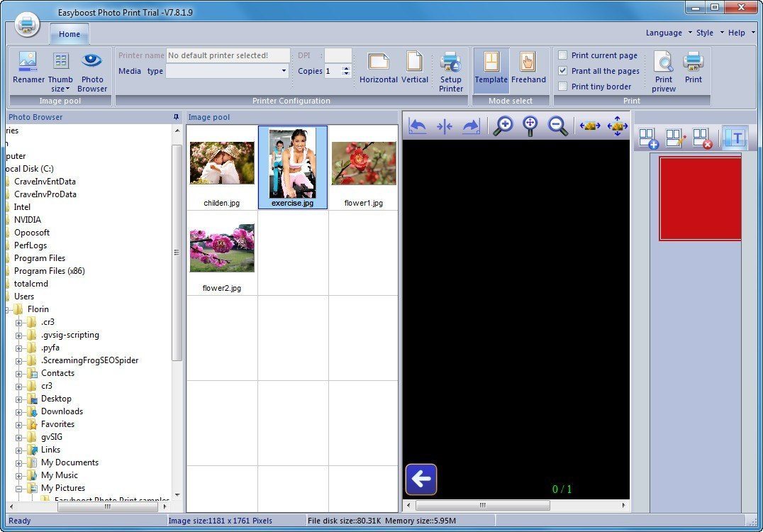Select the text insertion tool on the right
The image size is (763, 532).
[x=735, y=138]
